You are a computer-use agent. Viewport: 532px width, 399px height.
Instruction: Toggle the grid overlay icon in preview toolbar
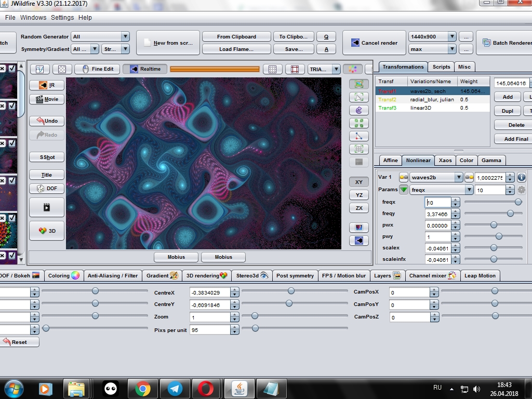272,69
